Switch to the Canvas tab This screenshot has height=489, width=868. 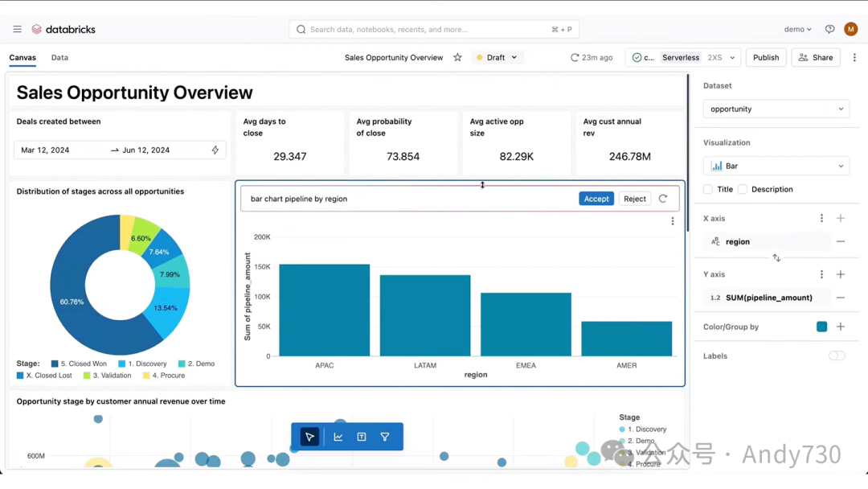point(23,58)
